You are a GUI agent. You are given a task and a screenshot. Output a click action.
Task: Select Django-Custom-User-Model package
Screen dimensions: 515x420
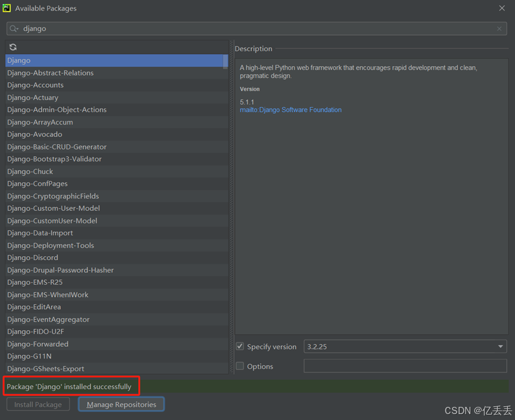pyautogui.click(x=117, y=209)
